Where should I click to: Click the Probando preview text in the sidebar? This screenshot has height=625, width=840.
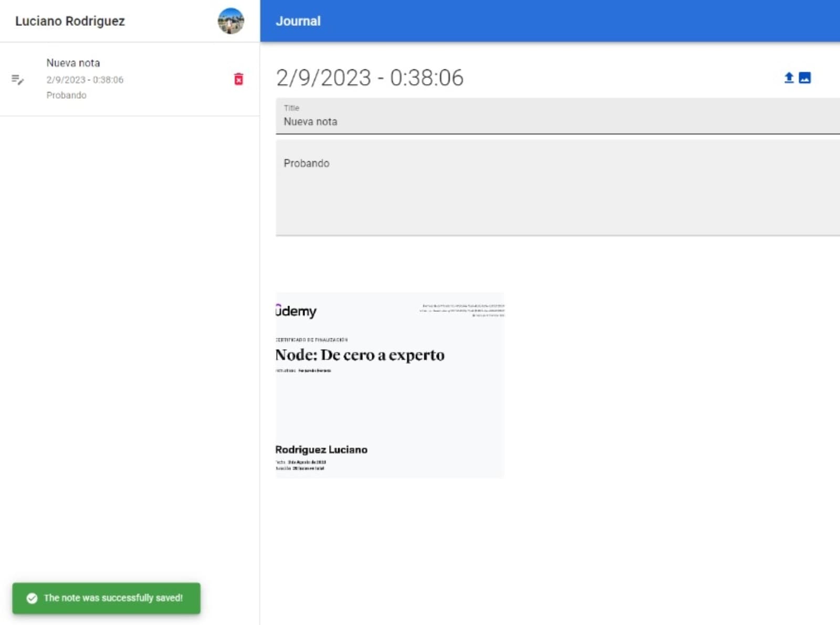pos(66,95)
